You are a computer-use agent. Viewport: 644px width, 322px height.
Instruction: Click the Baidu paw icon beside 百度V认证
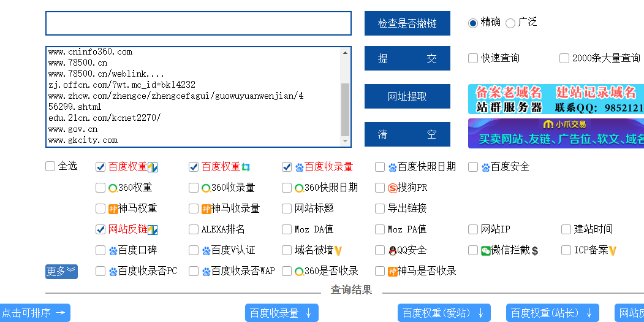(206, 251)
